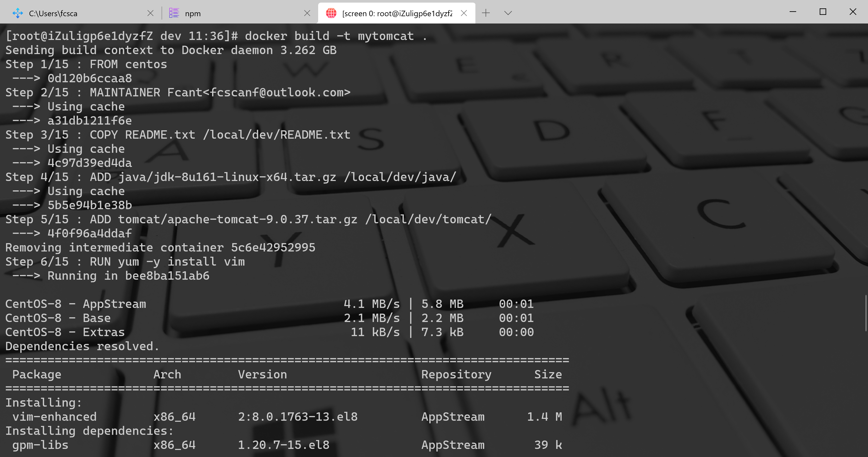The width and height of the screenshot is (868, 457).
Task: Maximize the terminal window
Action: (823, 12)
